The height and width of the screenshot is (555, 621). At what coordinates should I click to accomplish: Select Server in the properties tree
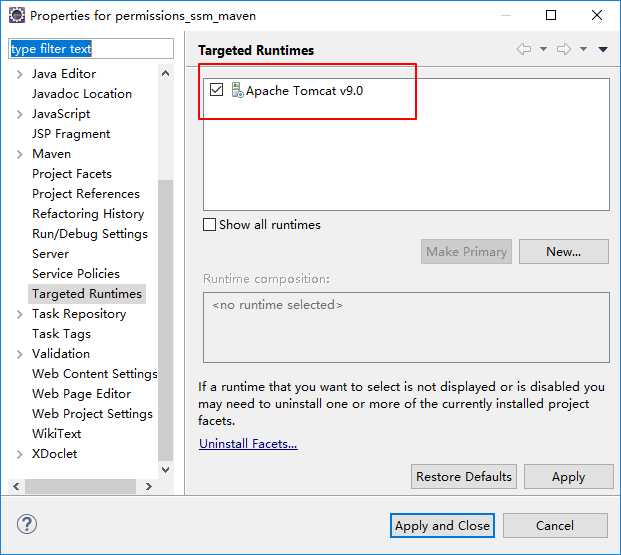[50, 254]
